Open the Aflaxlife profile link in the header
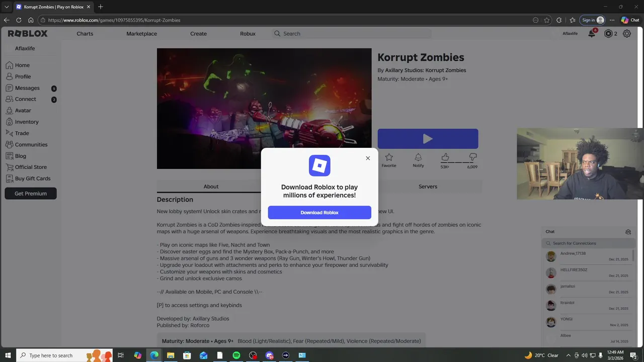644x362 pixels. [x=570, y=34]
